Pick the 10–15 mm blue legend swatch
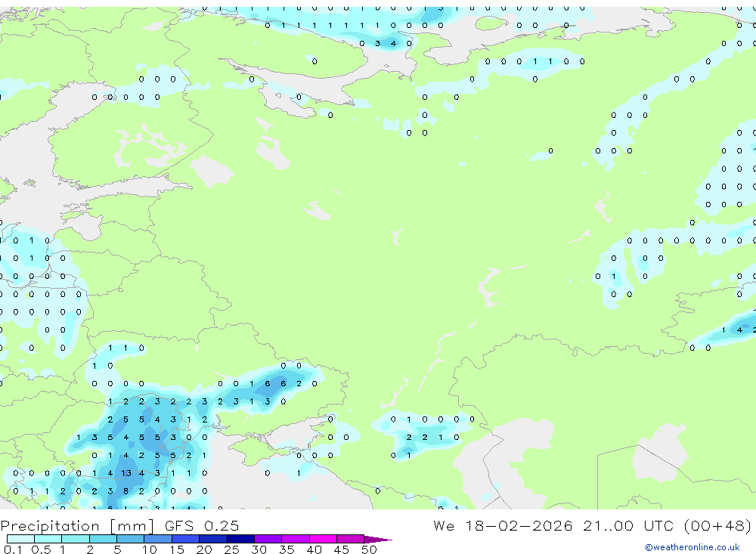 158,539
